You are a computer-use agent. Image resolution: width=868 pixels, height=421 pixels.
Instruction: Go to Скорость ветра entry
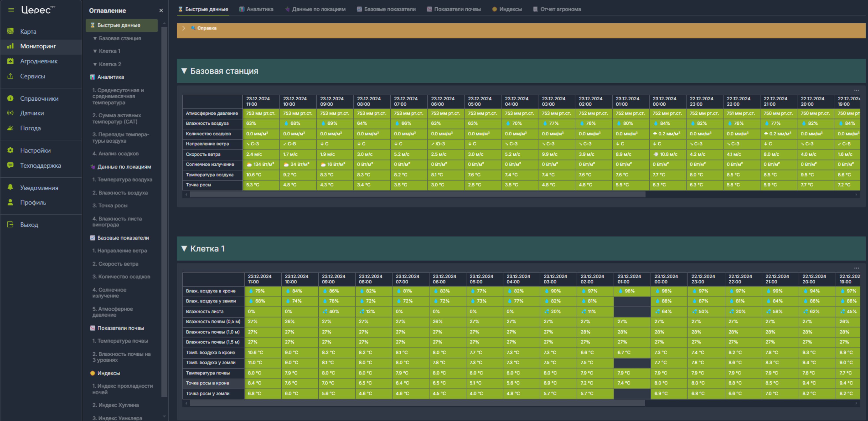tap(115, 264)
